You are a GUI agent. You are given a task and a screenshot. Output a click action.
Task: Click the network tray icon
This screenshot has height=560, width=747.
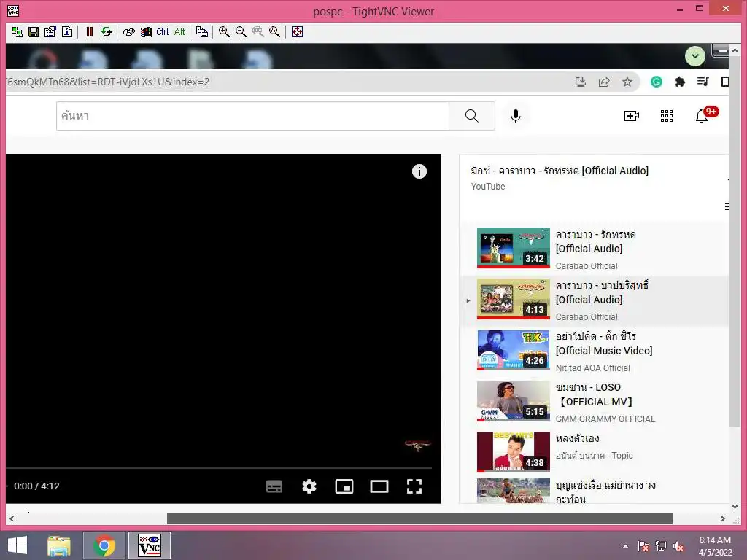(x=661, y=546)
